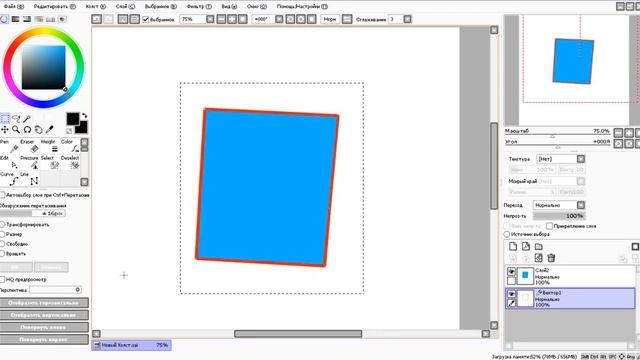Choose the vector Color tool

click(x=70, y=146)
